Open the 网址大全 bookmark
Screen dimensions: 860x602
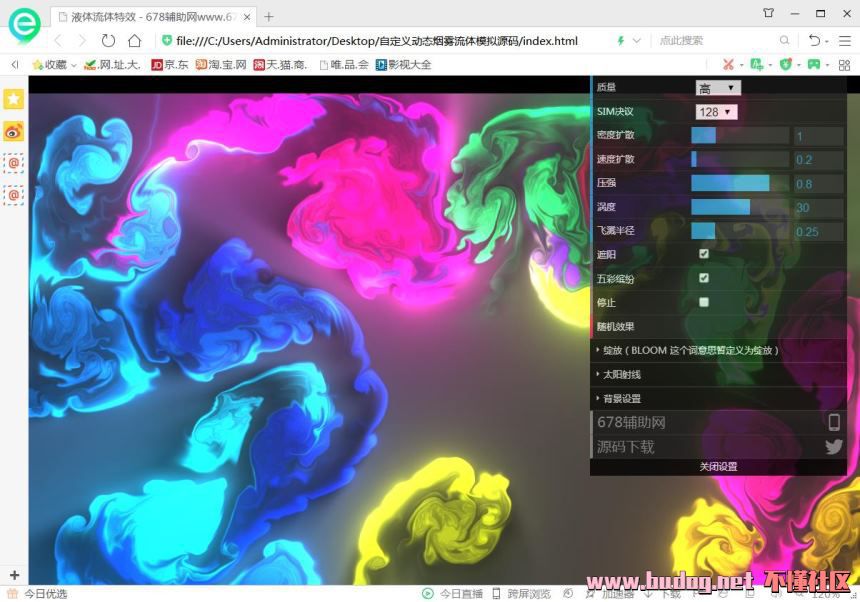[x=112, y=65]
